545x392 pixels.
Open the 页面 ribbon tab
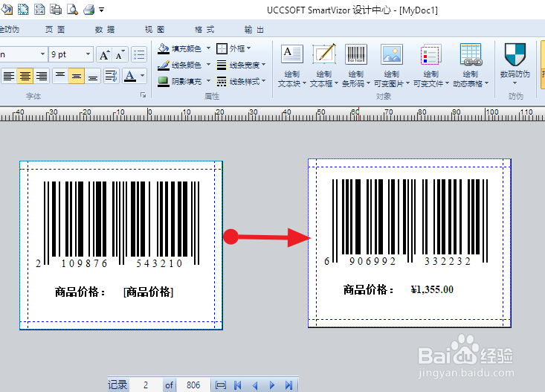(55, 30)
